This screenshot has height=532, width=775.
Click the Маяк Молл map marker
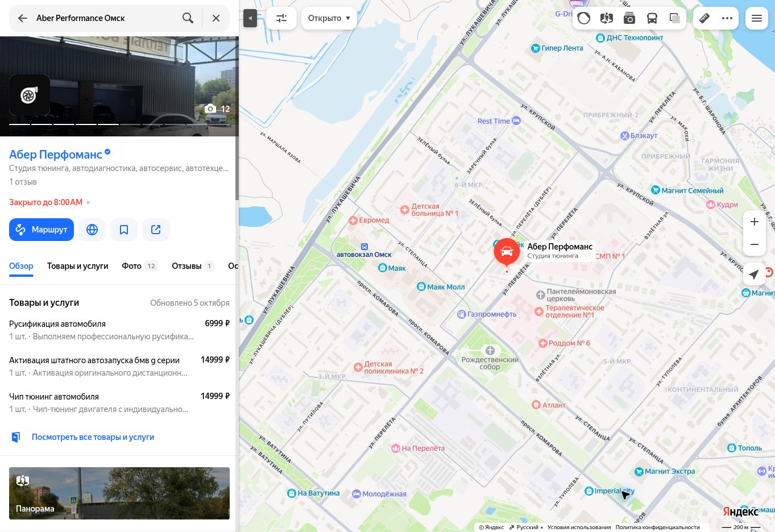point(441,287)
